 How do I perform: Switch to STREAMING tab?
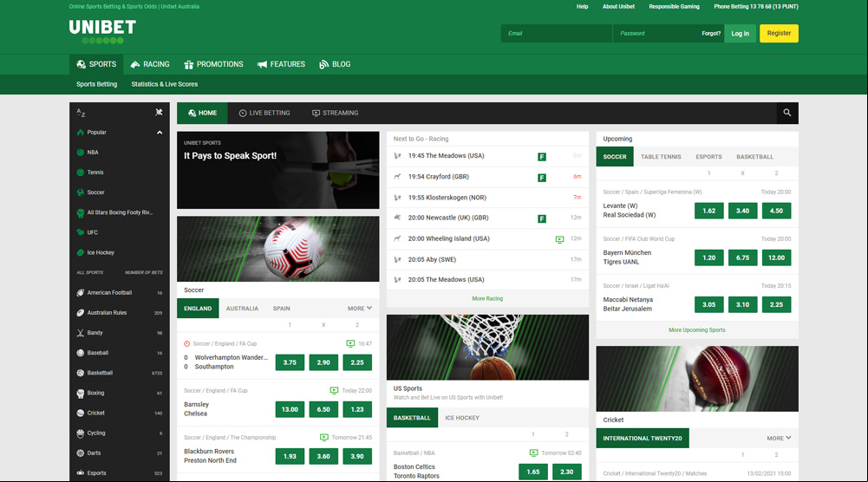click(335, 113)
